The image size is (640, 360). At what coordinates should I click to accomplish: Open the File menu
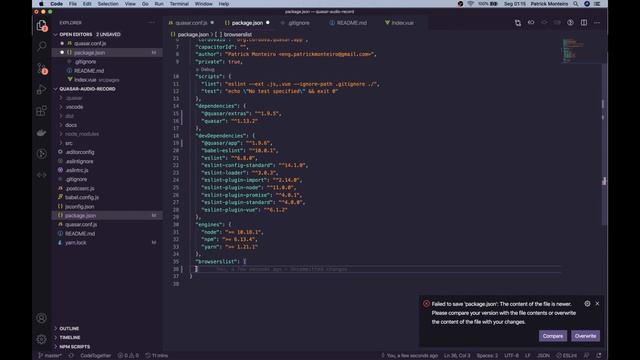tap(73, 4)
